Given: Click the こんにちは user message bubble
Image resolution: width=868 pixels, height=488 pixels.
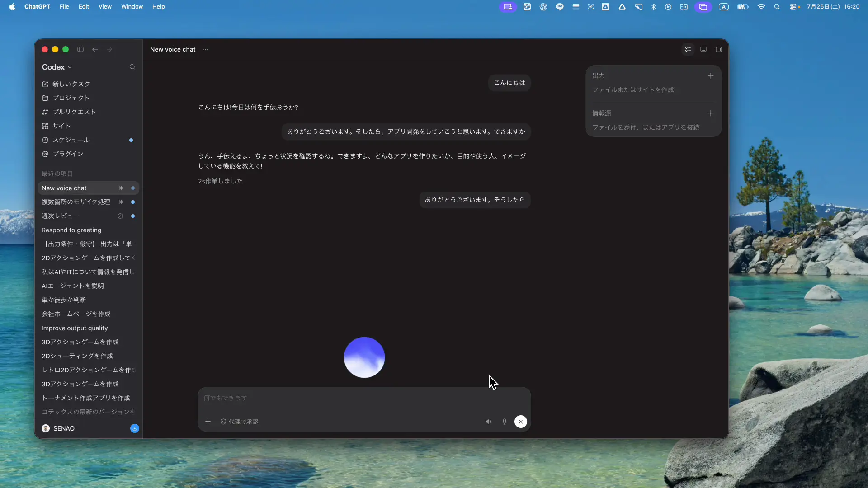Looking at the screenshot, I should pyautogui.click(x=509, y=83).
